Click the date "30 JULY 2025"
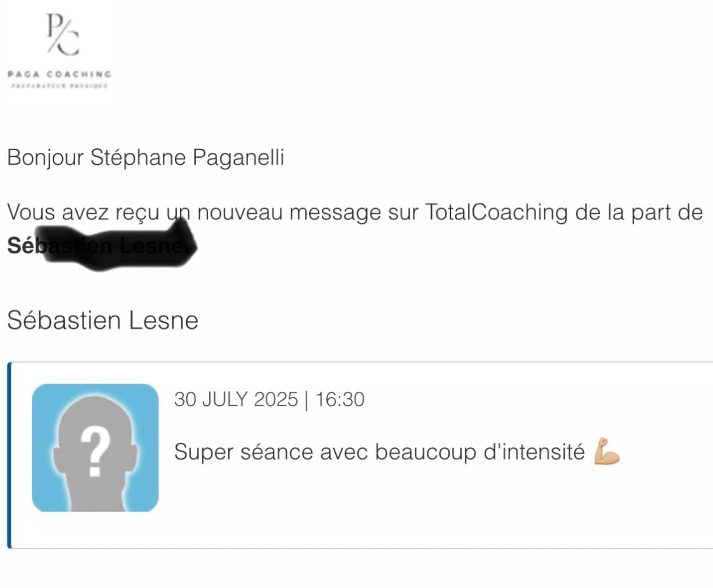 click(236, 400)
